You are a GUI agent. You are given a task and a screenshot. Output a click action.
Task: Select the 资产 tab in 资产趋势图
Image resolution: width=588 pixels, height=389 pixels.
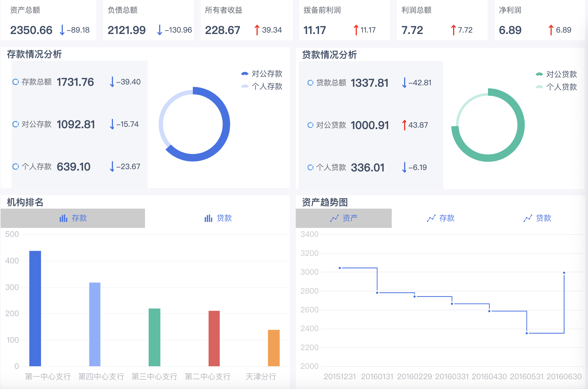pos(344,218)
